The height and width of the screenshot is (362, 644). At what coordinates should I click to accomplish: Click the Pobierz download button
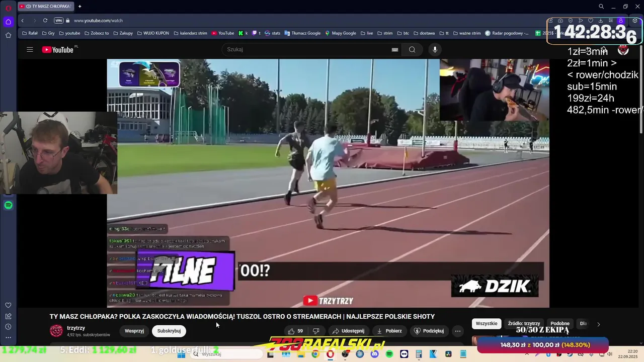click(389, 331)
